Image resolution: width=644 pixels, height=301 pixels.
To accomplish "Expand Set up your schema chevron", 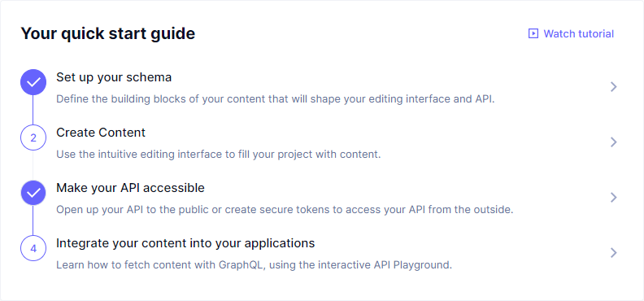I will [x=614, y=87].
